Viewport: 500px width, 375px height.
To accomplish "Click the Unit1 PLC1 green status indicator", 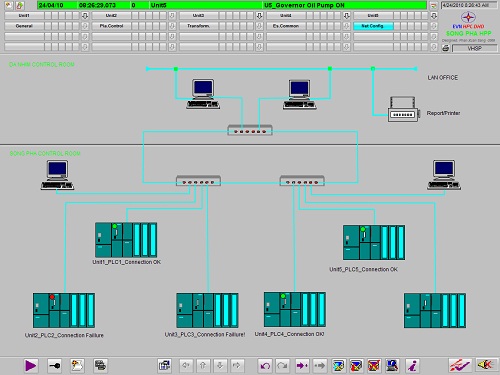I will [115, 226].
